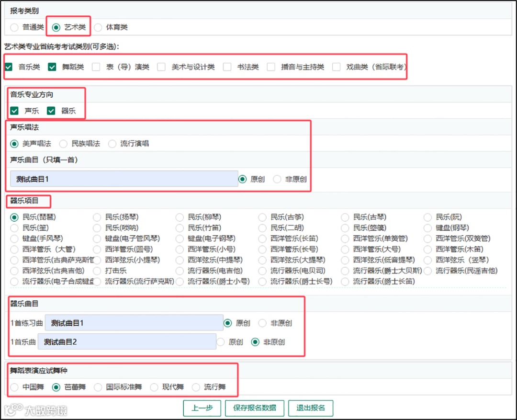This screenshot has height=420, width=517.
Task: Select instrument 民乐(古筝)
Action: coord(262,217)
